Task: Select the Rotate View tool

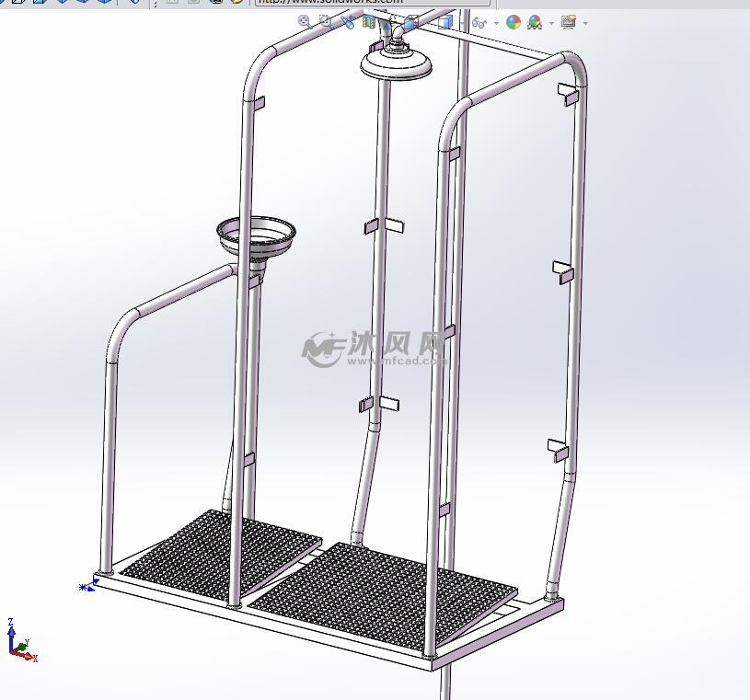Action: pyautogui.click(x=346, y=22)
